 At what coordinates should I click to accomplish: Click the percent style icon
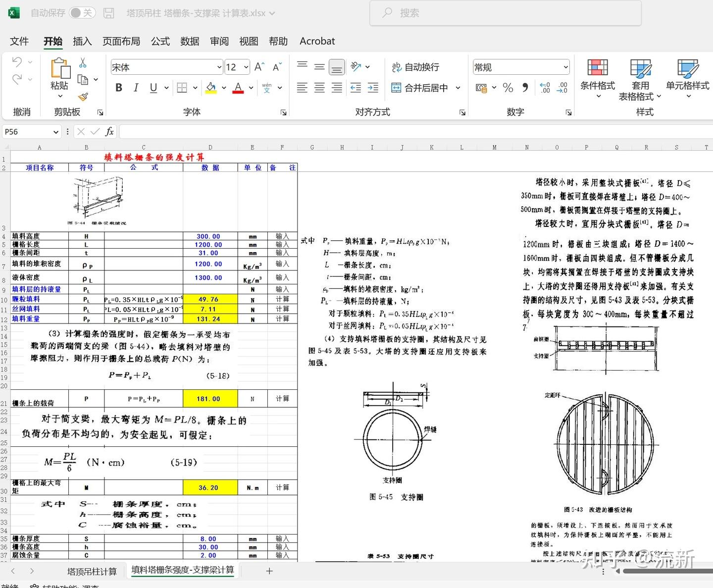[x=508, y=88]
